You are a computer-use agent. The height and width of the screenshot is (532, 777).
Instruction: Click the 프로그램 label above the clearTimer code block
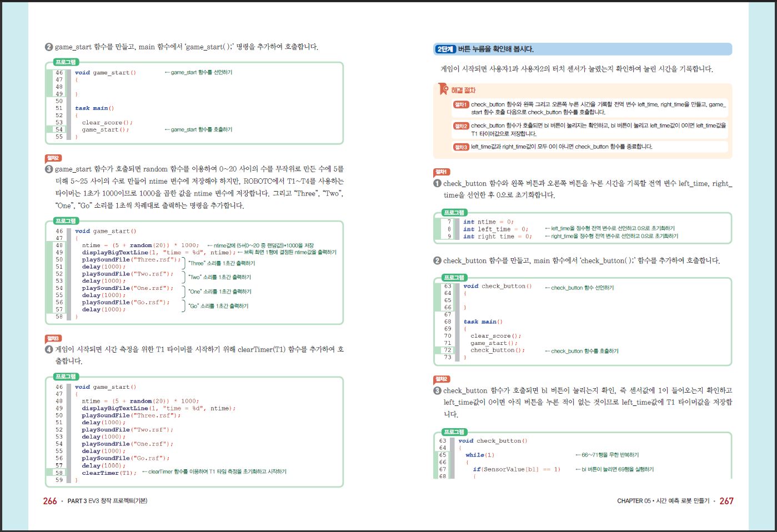tap(66, 377)
